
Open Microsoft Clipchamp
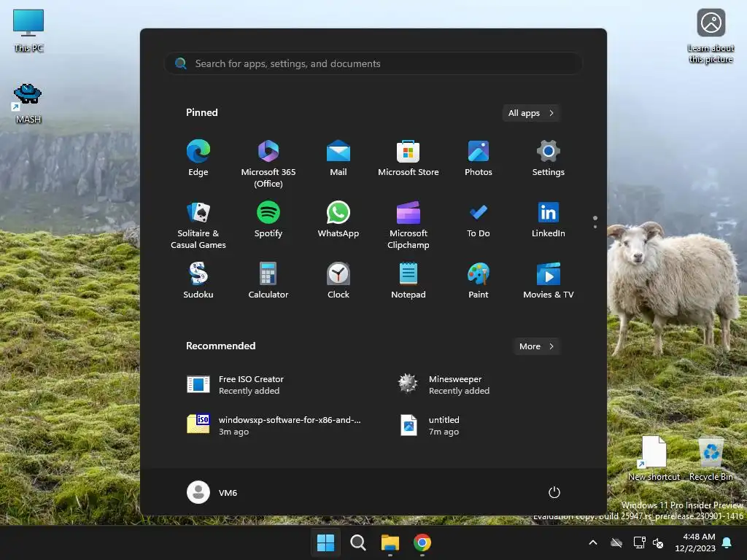coord(409,225)
